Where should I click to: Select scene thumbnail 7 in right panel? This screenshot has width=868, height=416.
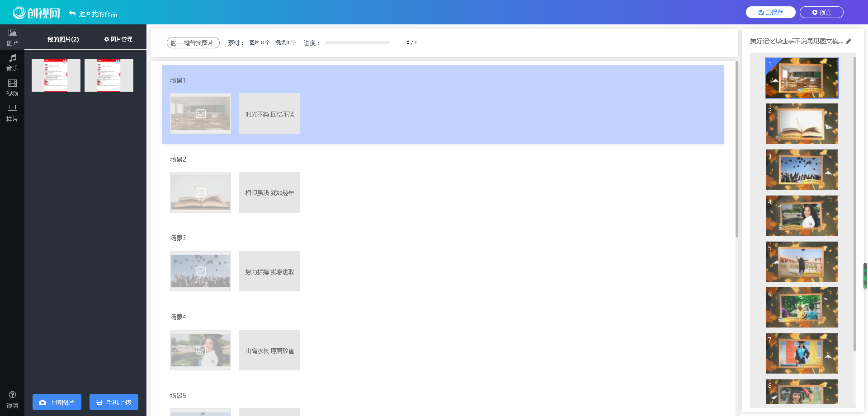click(x=802, y=354)
